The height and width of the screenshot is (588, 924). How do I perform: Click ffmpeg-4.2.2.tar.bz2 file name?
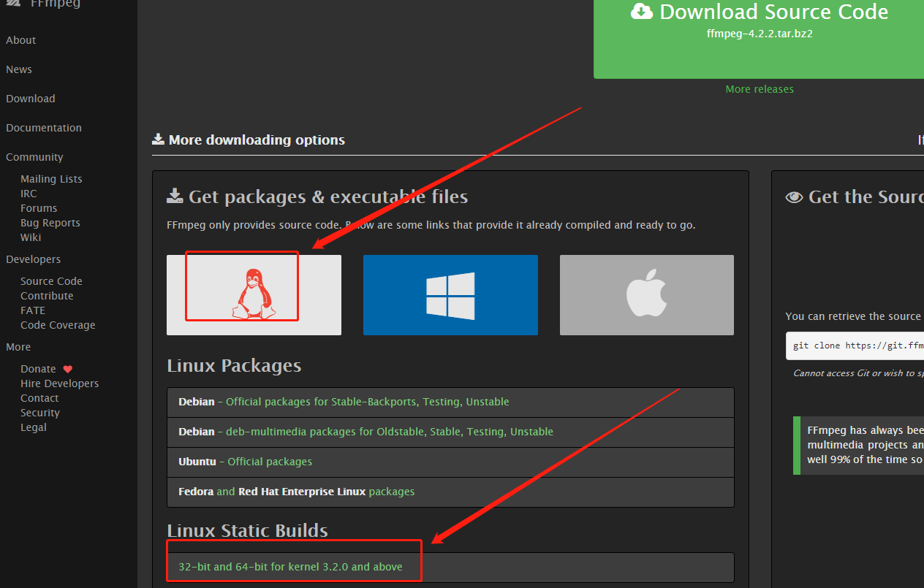pos(760,34)
